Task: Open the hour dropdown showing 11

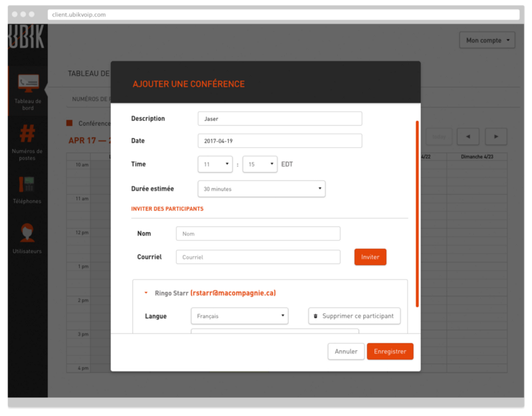Action: pyautogui.click(x=215, y=164)
